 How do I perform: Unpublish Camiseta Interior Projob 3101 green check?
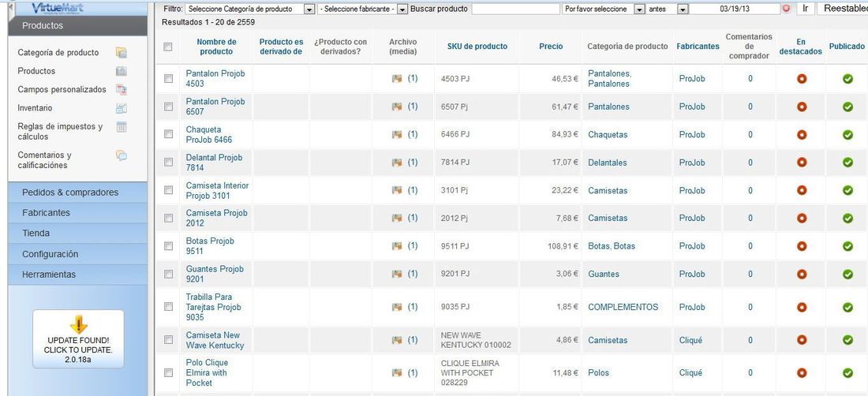pos(847,189)
